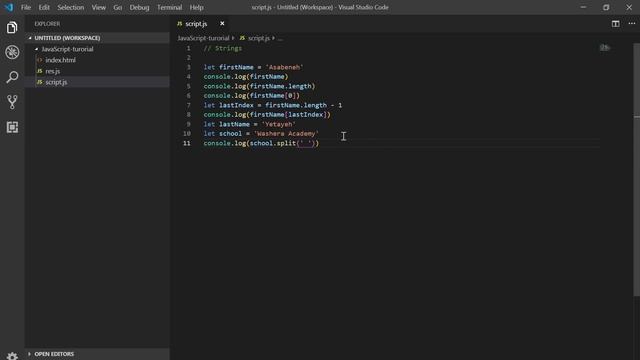Viewport: 640px width, 360px height.
Task: Click the 'Washera Academy' string
Action: tap(286, 133)
